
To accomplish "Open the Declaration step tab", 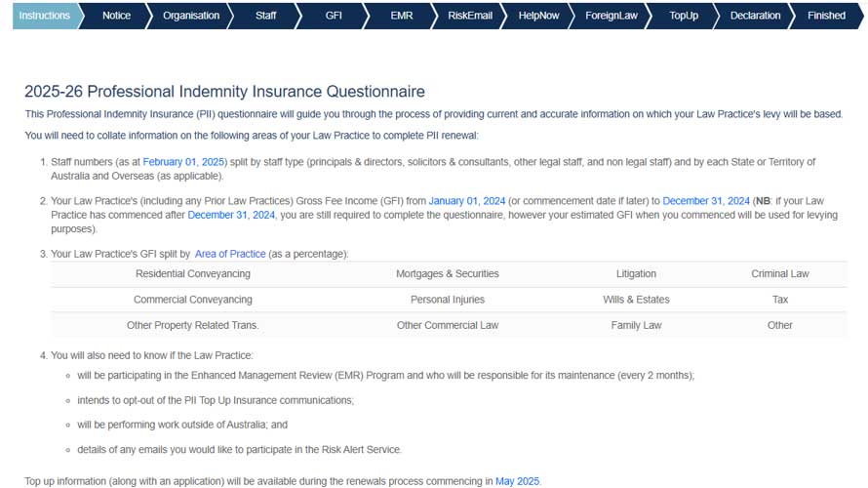I will (x=755, y=16).
